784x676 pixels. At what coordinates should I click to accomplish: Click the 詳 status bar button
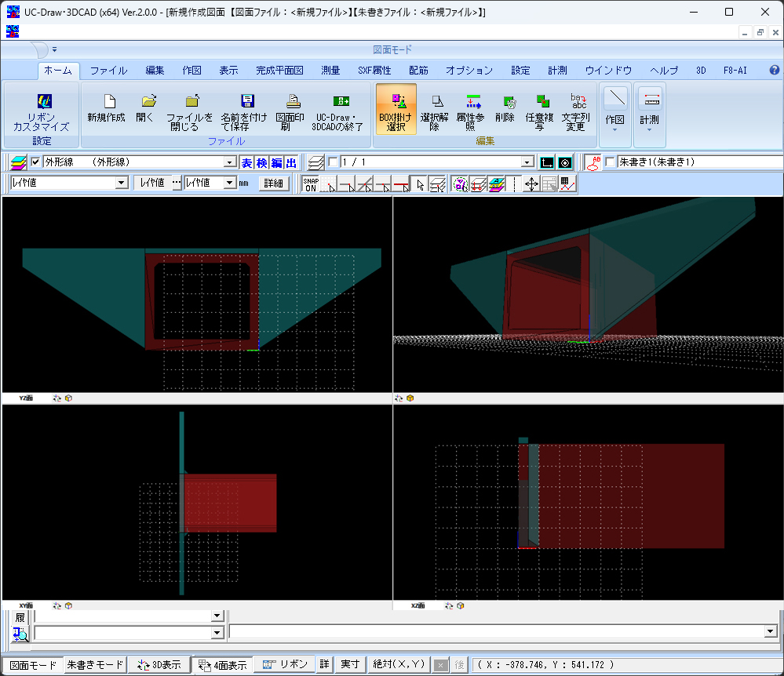click(324, 664)
